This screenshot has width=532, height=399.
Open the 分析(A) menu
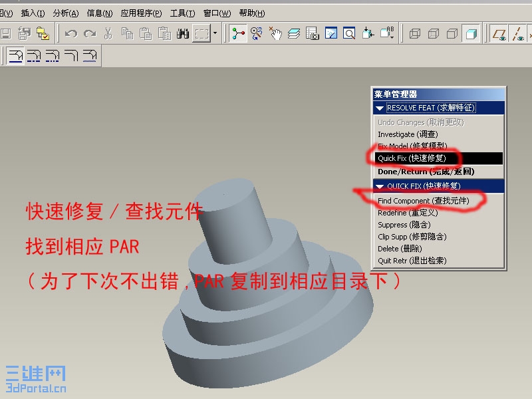point(65,13)
